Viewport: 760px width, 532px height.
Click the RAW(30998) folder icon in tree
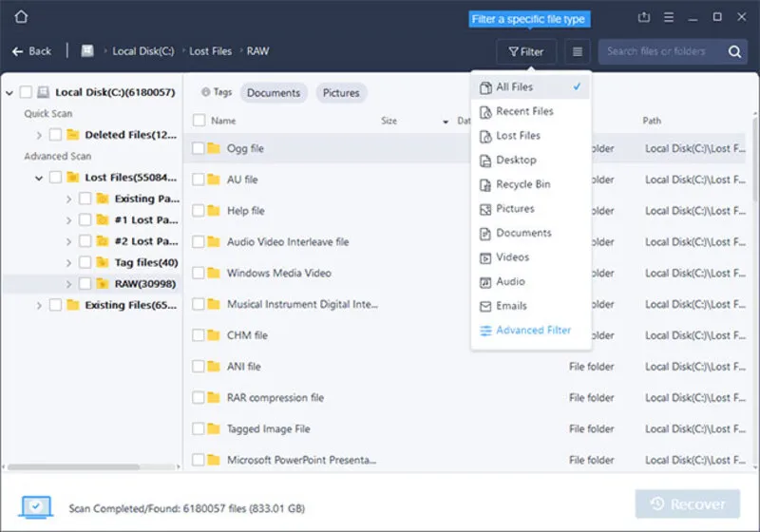tap(103, 283)
